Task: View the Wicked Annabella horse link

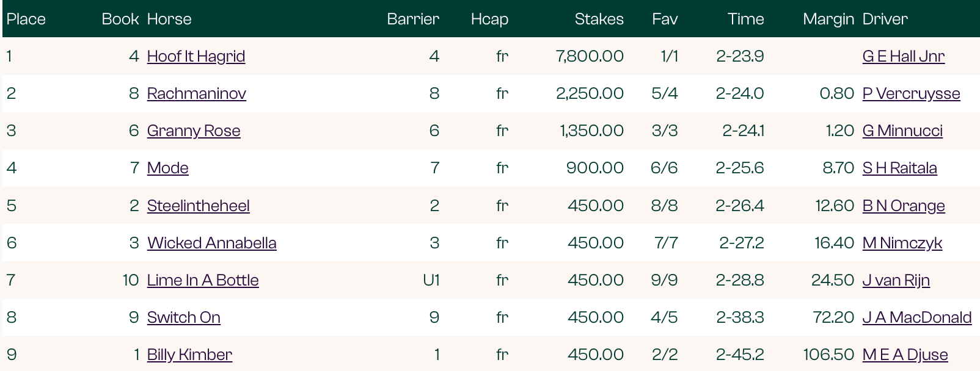Action: (x=211, y=243)
